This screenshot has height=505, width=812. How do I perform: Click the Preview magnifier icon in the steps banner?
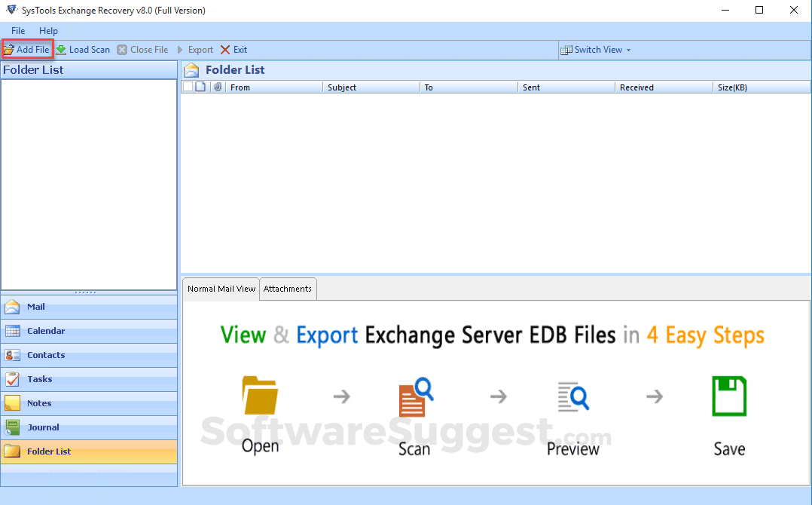pyautogui.click(x=573, y=396)
